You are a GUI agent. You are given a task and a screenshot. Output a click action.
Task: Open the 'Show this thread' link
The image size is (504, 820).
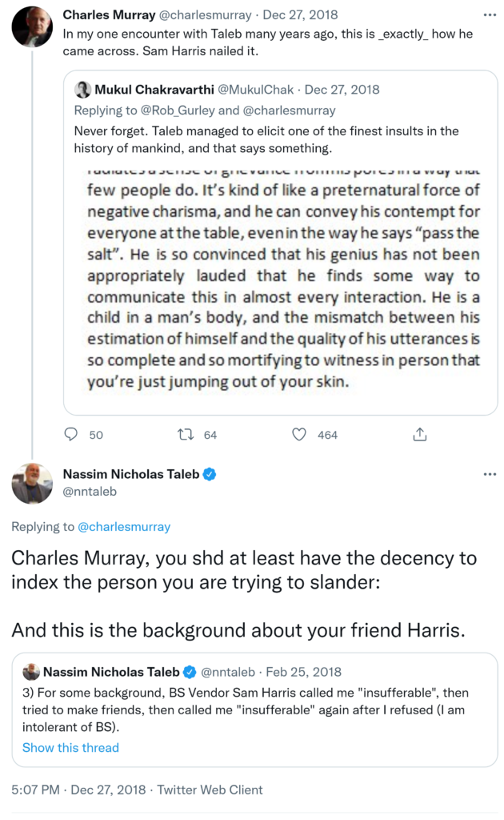pyautogui.click(x=70, y=747)
